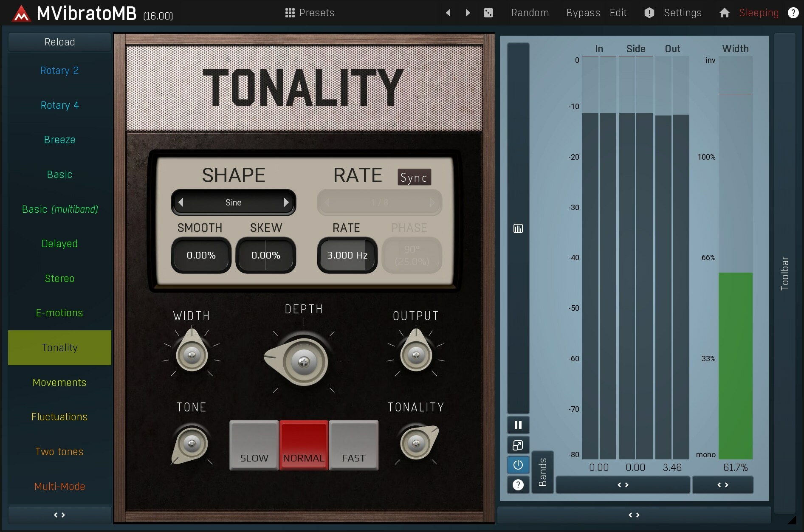Click the piano roll icon on meter panel
Screen dimensions: 804x532
click(518, 228)
